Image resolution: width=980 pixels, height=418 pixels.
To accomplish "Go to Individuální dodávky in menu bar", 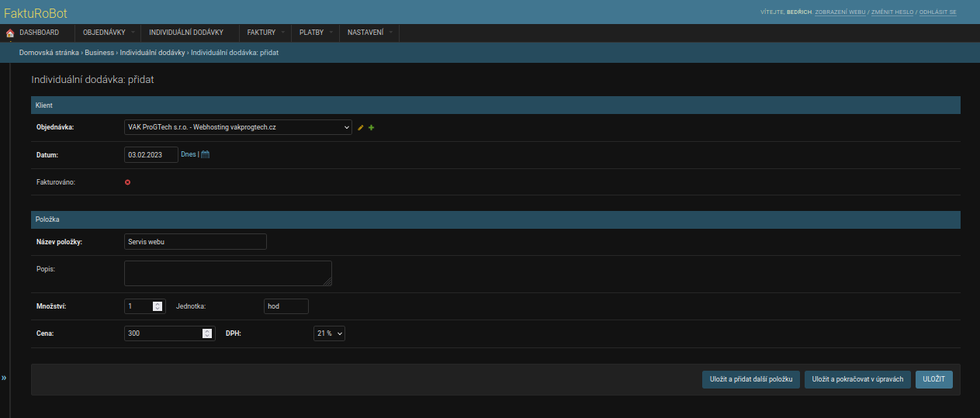I will 186,33.
